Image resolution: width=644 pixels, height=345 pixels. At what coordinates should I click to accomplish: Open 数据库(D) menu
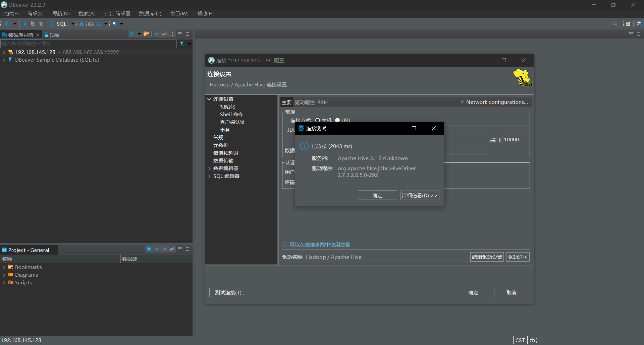150,14
